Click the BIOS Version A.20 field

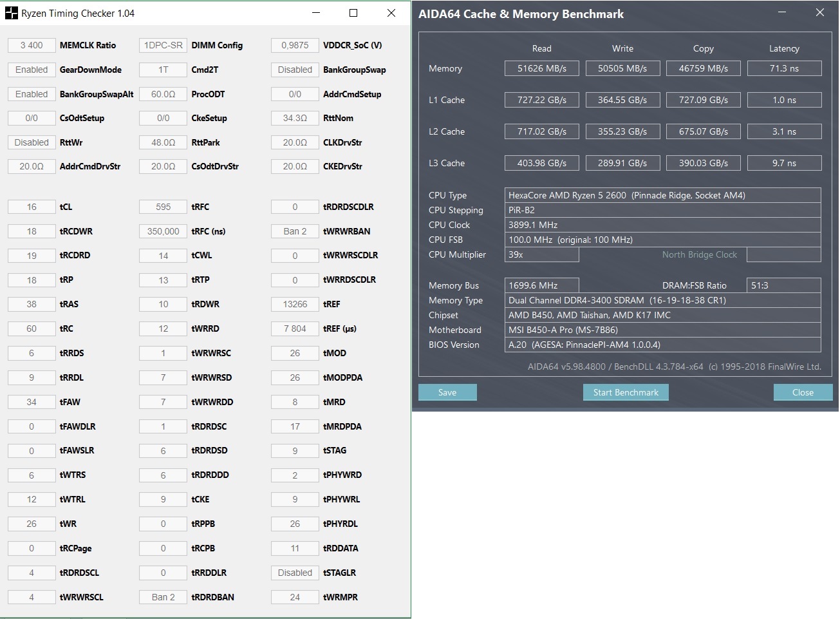point(663,345)
